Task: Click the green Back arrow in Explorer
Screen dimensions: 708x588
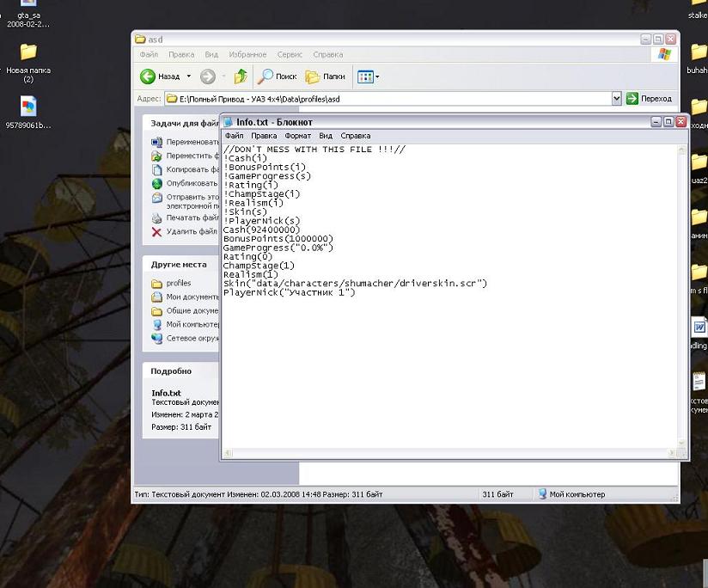Action: 148,77
